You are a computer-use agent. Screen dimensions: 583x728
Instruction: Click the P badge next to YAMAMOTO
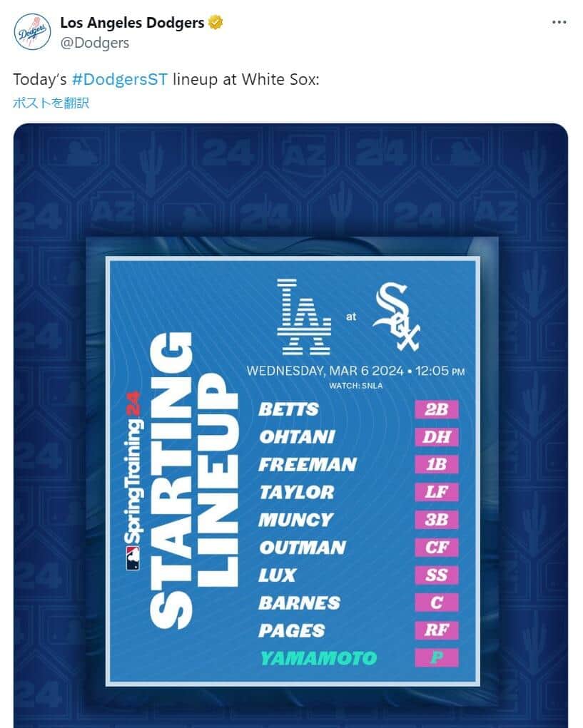[x=436, y=657]
